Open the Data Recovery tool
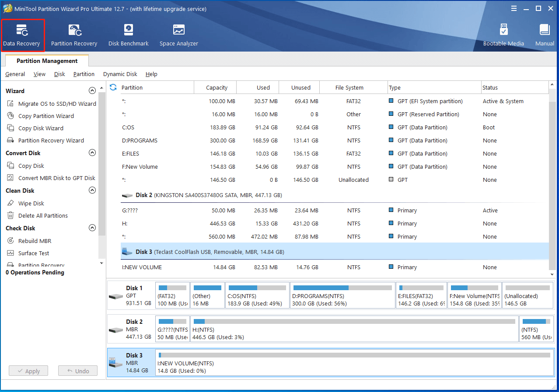Screen dimensions: 559x392 (x=22, y=35)
